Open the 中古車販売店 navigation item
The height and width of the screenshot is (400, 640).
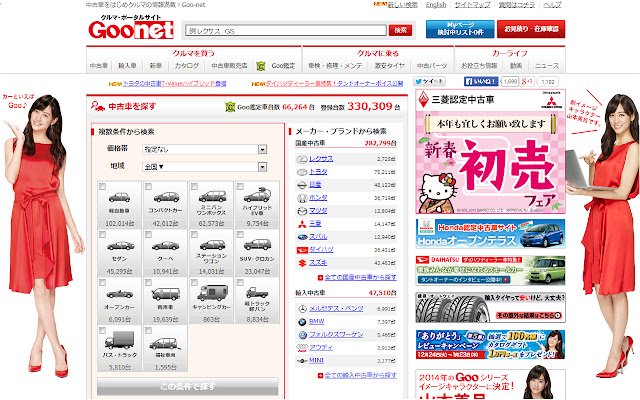pos(229,66)
